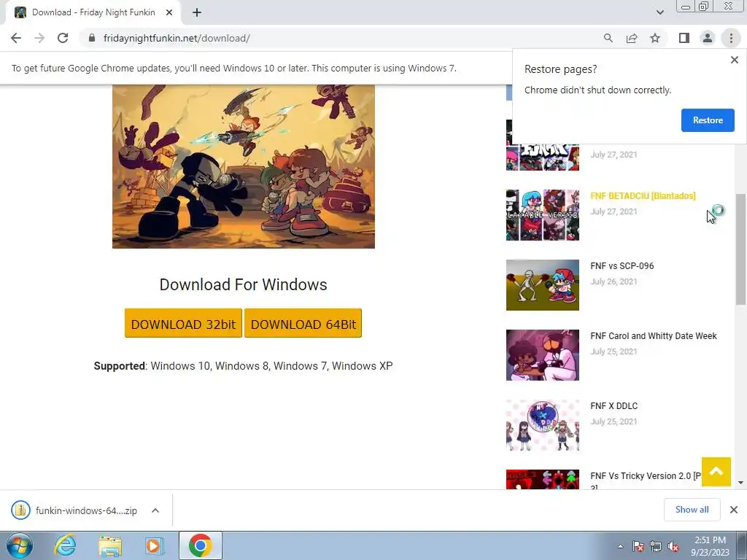
Task: Open the tab search dropdown chevron
Action: (x=659, y=12)
